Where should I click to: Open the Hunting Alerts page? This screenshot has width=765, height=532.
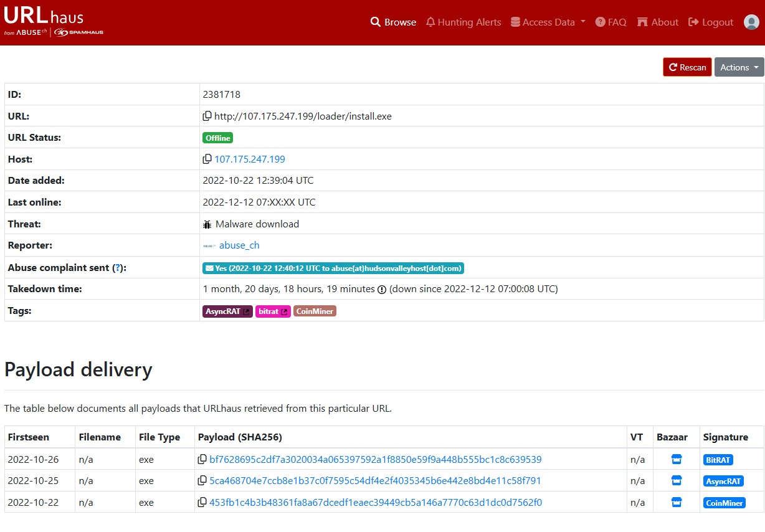tap(463, 22)
